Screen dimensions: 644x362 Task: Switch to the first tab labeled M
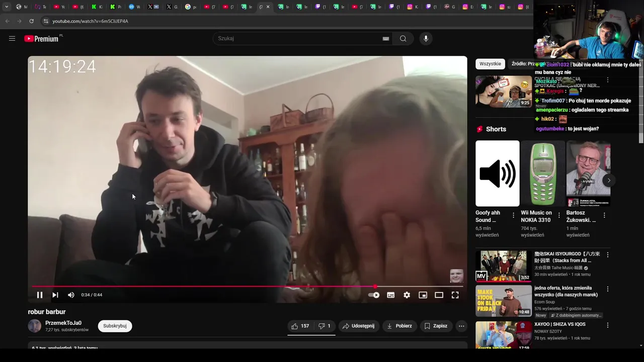pyautogui.click(x=22, y=7)
